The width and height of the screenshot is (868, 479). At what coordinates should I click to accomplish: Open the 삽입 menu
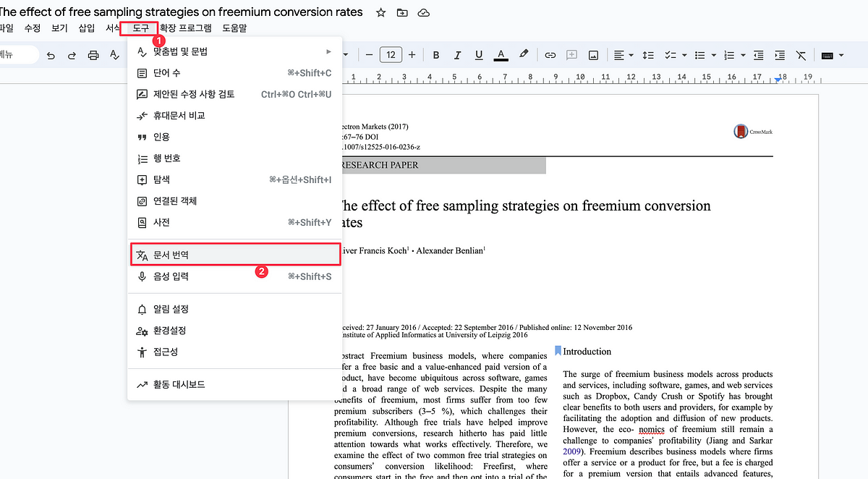coord(86,28)
